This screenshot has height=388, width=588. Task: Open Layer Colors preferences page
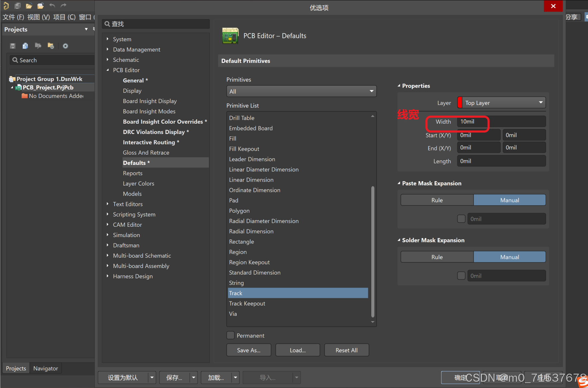pyautogui.click(x=139, y=184)
